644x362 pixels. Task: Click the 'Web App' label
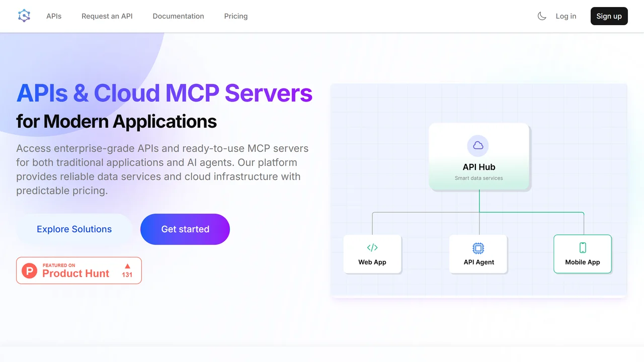(372, 262)
